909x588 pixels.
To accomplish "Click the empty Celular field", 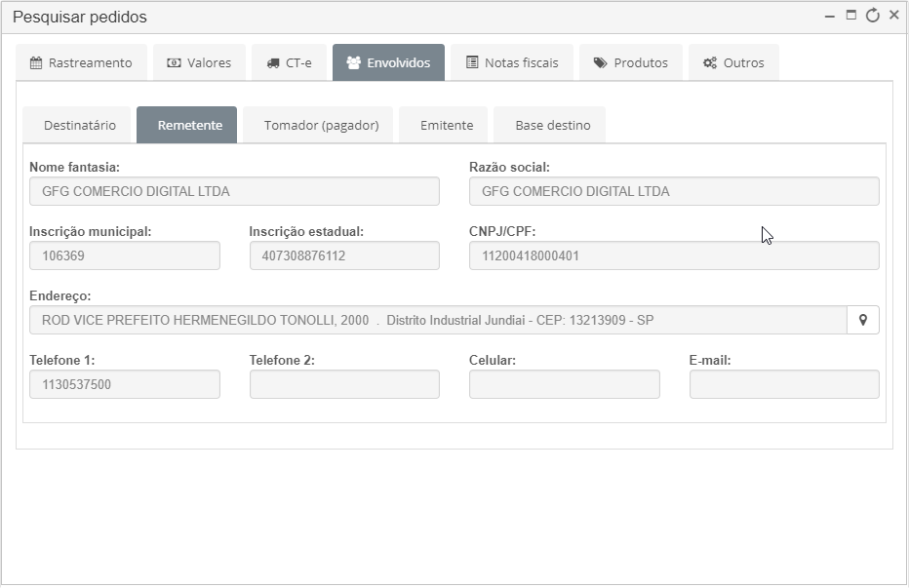I will tap(565, 384).
